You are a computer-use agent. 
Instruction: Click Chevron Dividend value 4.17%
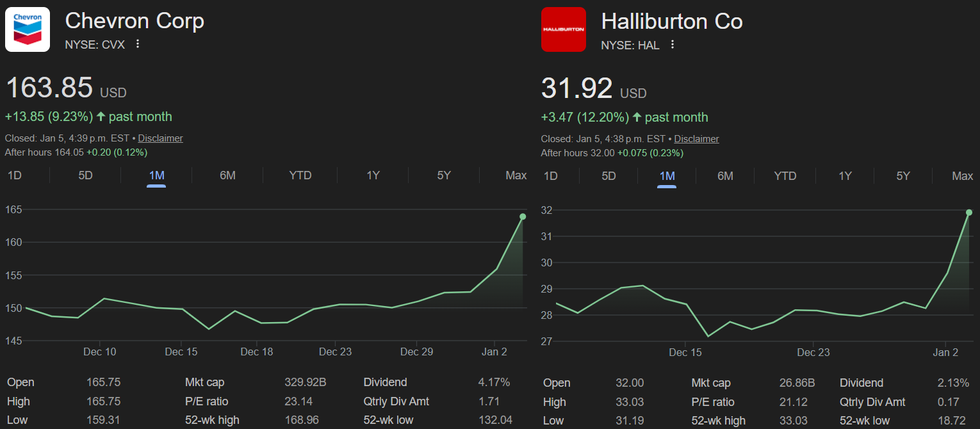pos(494,382)
